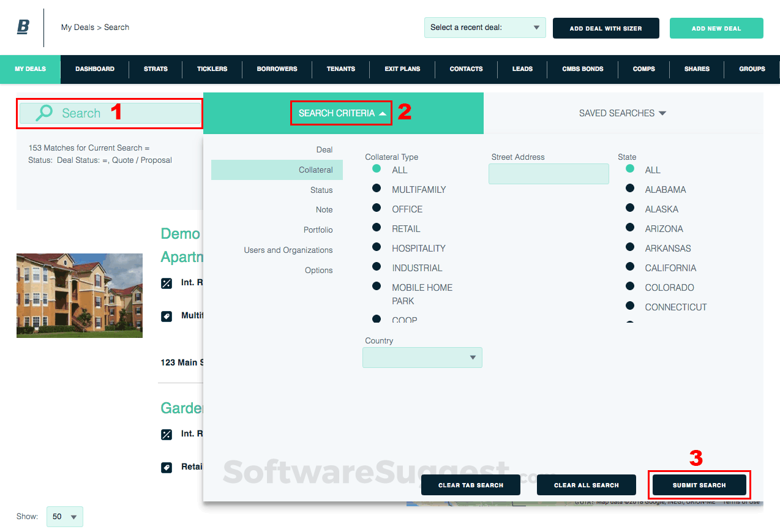Open the CMBS BONDS tab

click(582, 69)
